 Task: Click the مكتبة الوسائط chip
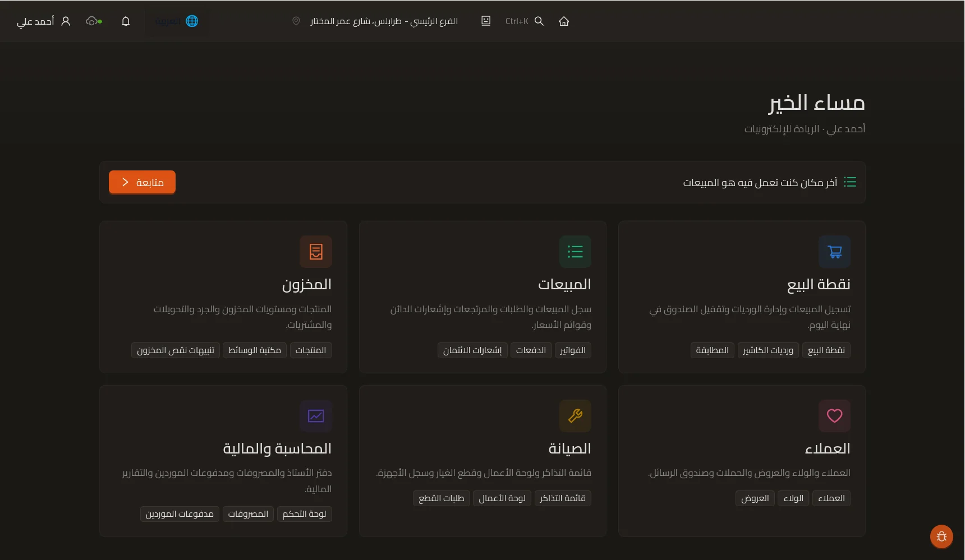255,350
